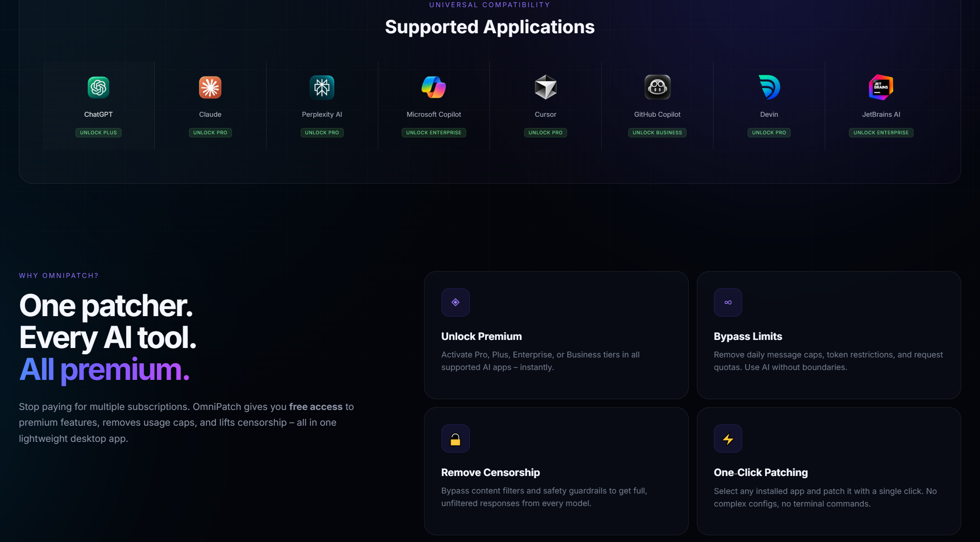Select the "Perplexity AI" name text
Screen dimensions: 980x542
point(322,115)
